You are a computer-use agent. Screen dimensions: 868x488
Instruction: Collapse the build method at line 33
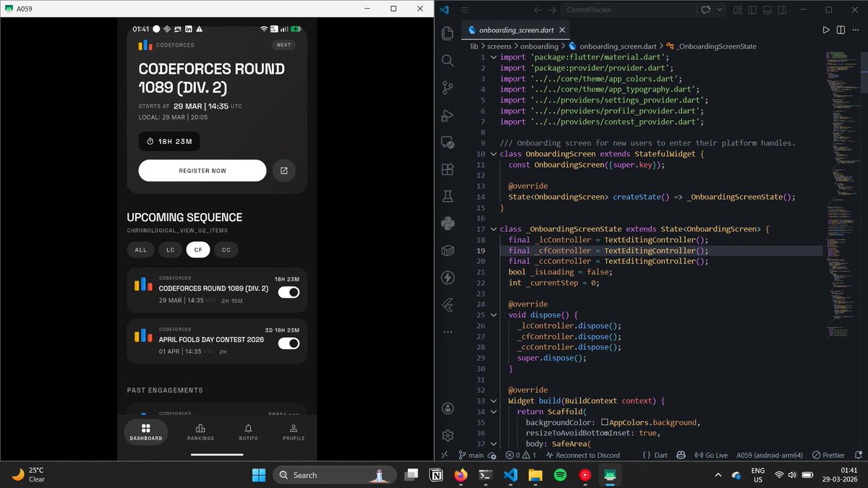[x=494, y=401]
